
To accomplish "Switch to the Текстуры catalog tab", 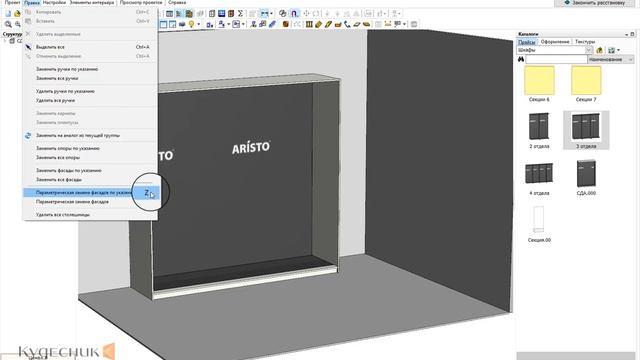I will coord(585,42).
